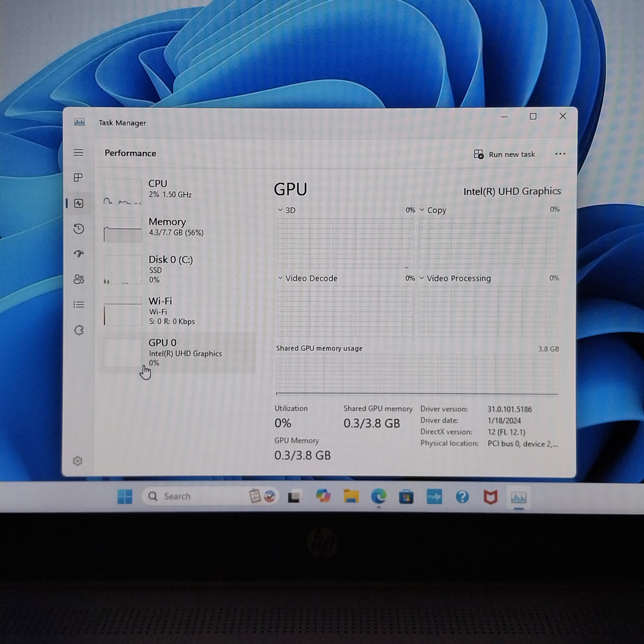Open the App history page icon
The width and height of the screenshot is (644, 644).
tap(79, 229)
